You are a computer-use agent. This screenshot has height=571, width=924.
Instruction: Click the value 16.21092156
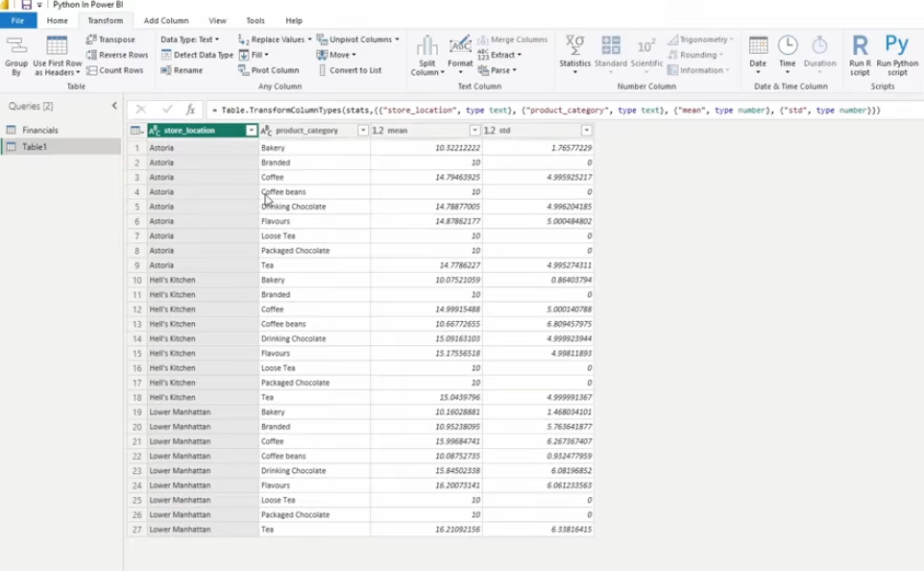(x=457, y=530)
